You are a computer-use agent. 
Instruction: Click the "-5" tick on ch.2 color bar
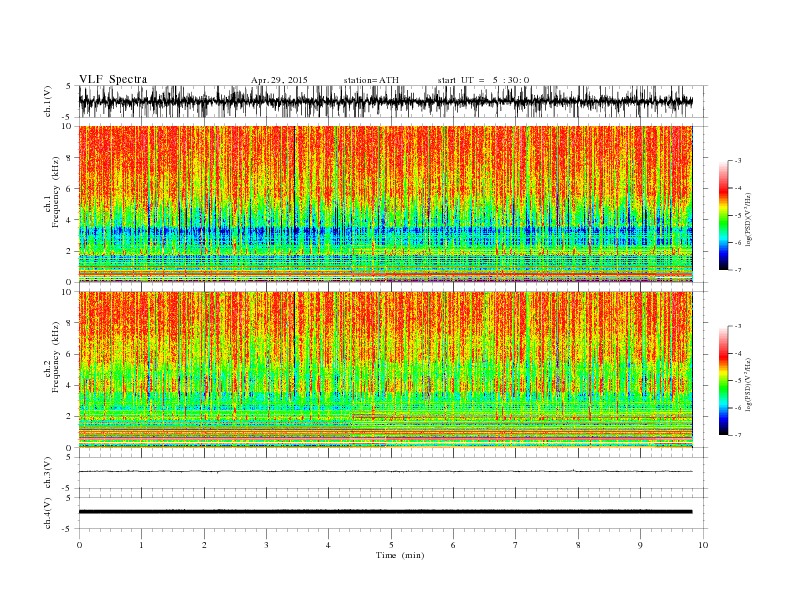pyautogui.click(x=737, y=381)
